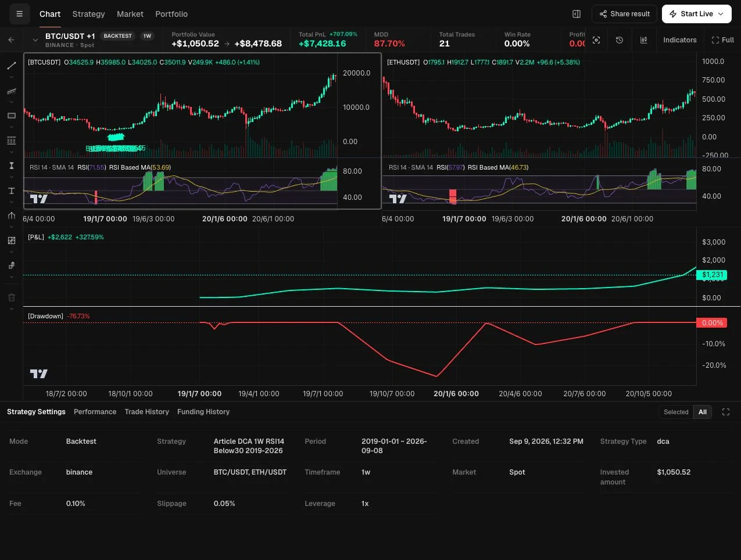
Task: Select the Fibonacci retracement lines tool
Action: click(x=11, y=141)
